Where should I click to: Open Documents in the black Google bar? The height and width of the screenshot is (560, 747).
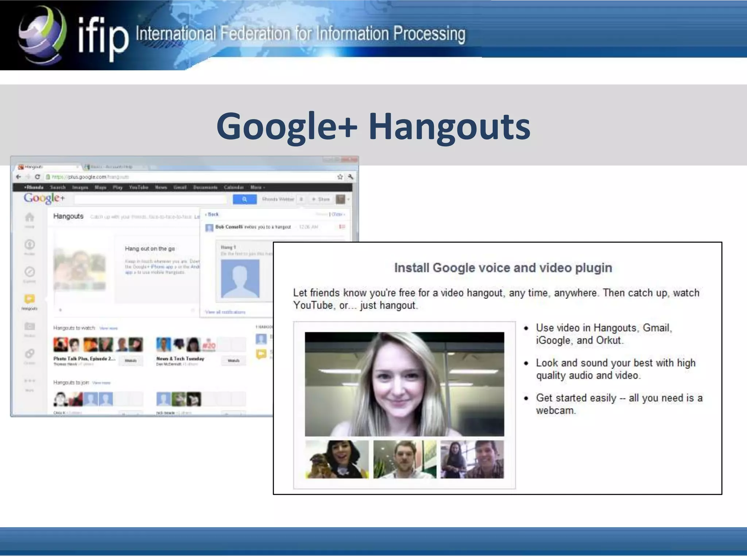pos(205,187)
